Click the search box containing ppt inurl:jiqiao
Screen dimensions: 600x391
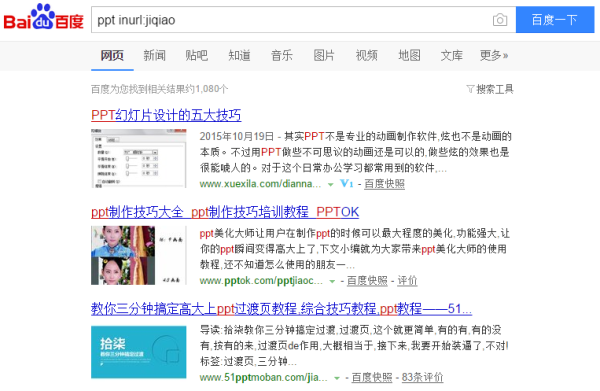[303, 20]
